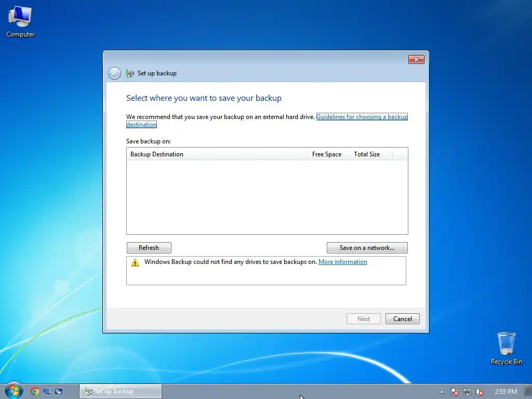Open the Recycle Bin desktop icon
532x399 pixels.
[x=506, y=349]
